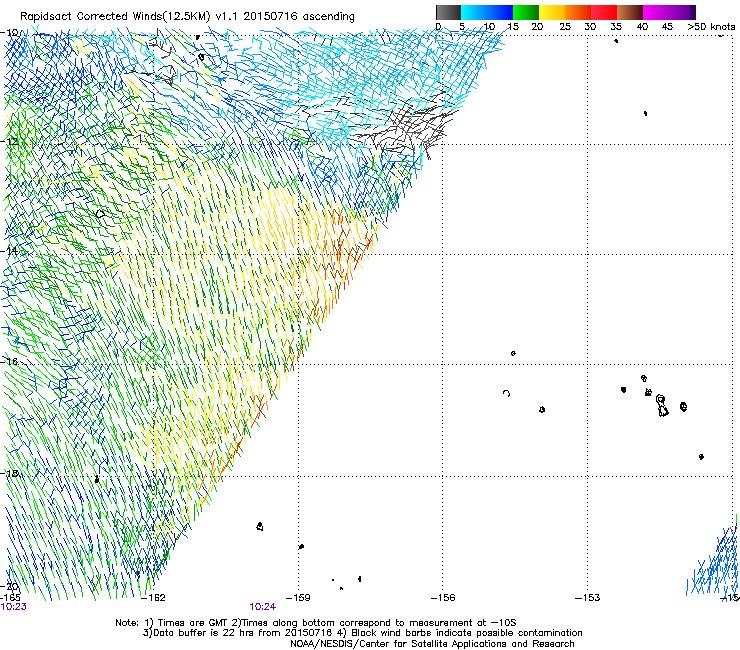Click the purple '10:23' time stamp

tap(14, 607)
